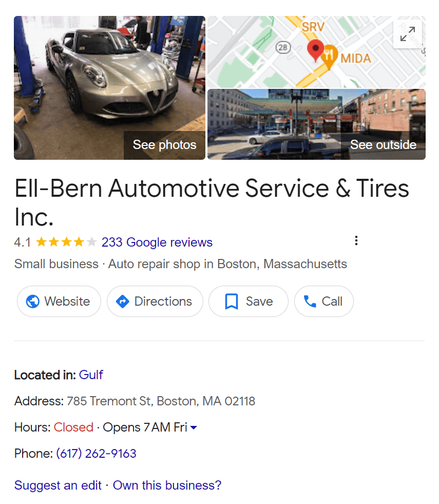This screenshot has height=504, width=439.
Task: Open the Gulf location link
Action: [91, 375]
